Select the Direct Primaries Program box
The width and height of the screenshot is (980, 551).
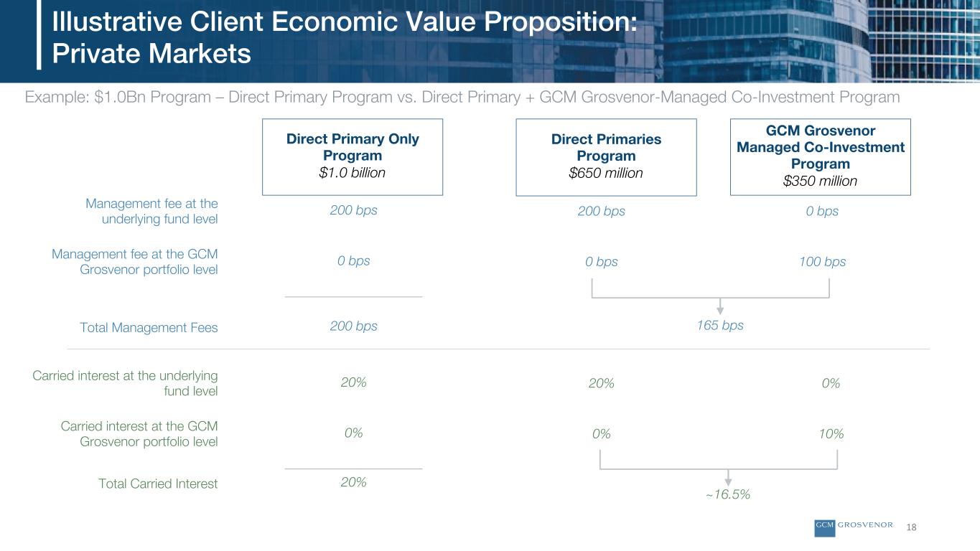point(607,157)
